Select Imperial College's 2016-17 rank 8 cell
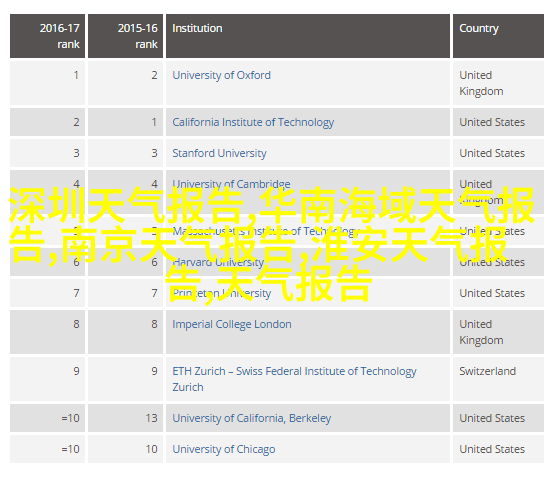Screen dimensions: 560x480 click(x=48, y=332)
